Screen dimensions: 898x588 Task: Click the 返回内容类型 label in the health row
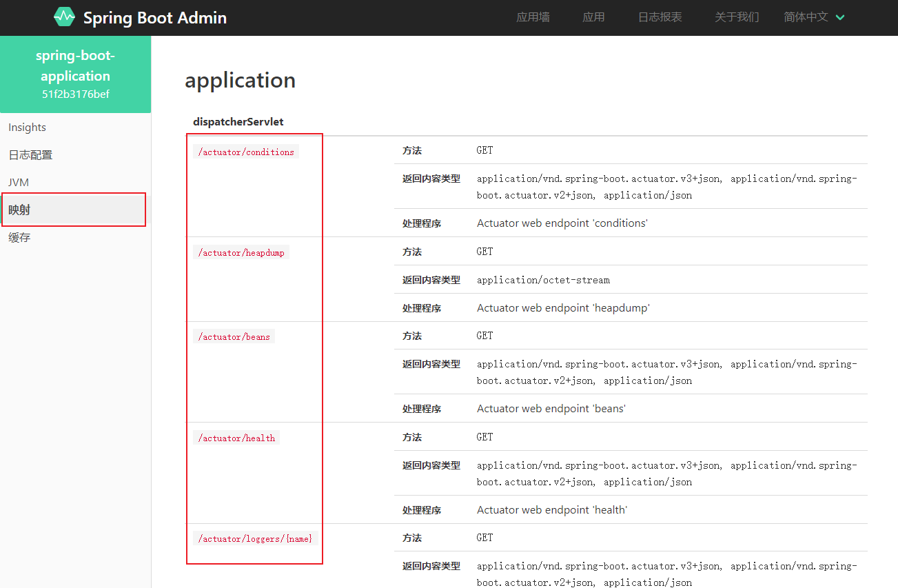pos(431,465)
